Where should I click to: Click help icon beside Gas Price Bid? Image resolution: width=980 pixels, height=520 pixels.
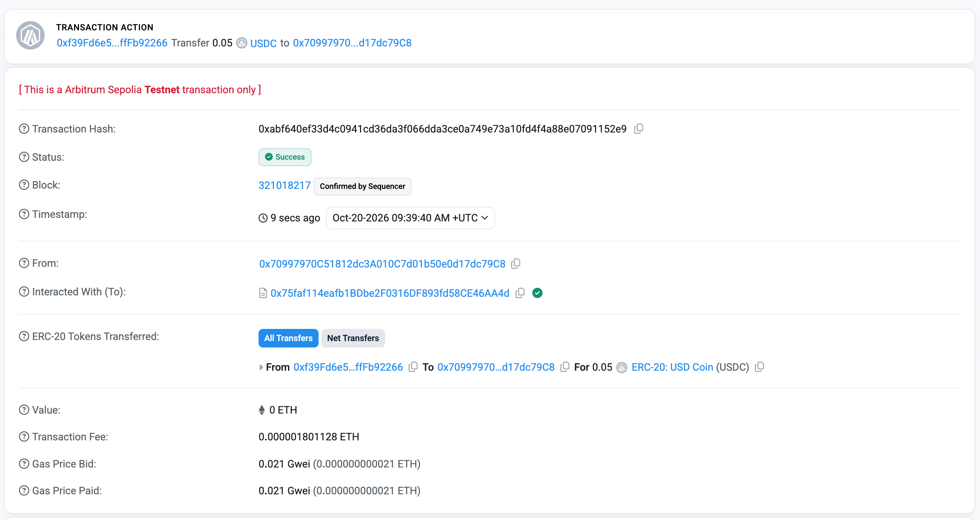click(24, 464)
